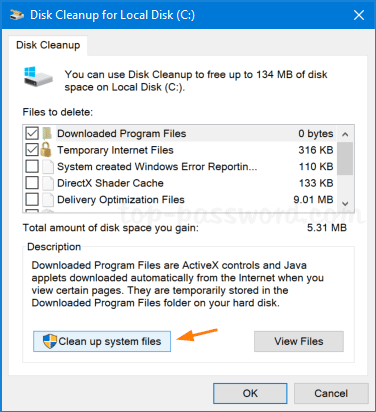Click the Downloaded Program Files folder icon

[x=47, y=134]
